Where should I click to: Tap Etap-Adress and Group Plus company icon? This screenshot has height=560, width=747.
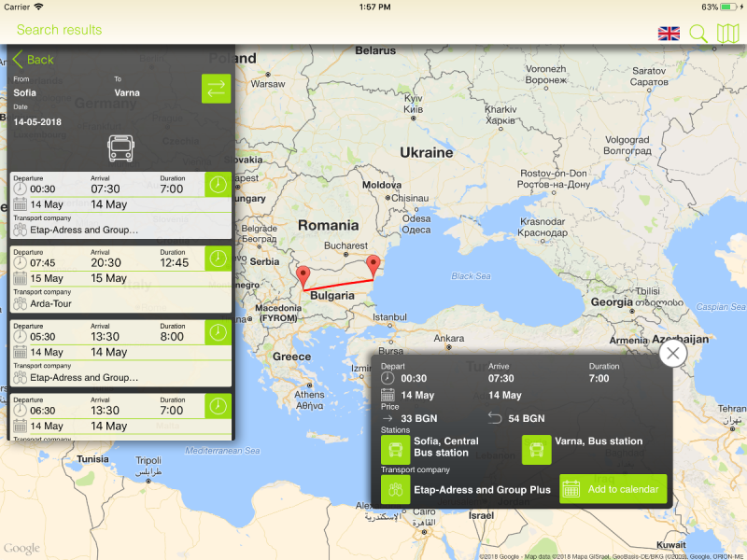[395, 489]
